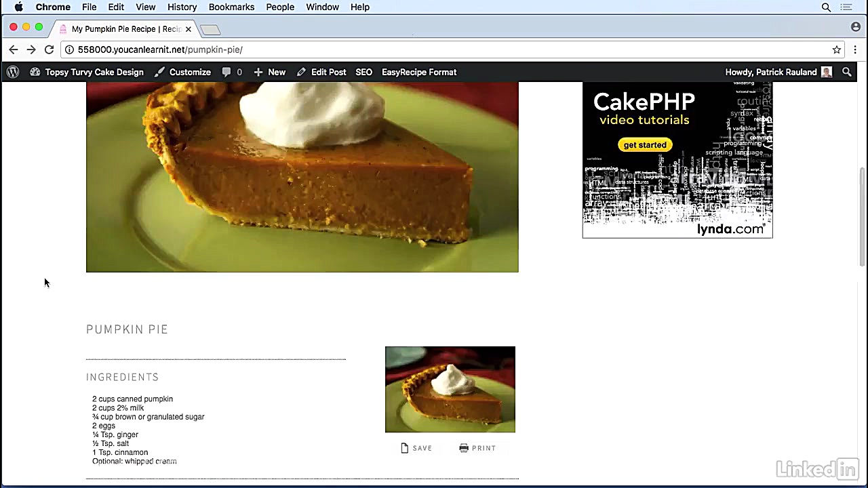The width and height of the screenshot is (868, 488).
Task: Close the My Pumpkin Pie Recipe tab
Action: point(189,29)
